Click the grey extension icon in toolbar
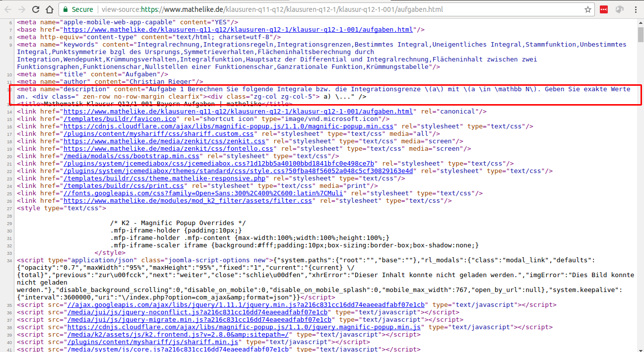The height and width of the screenshot is (352, 644). click(x=619, y=9)
